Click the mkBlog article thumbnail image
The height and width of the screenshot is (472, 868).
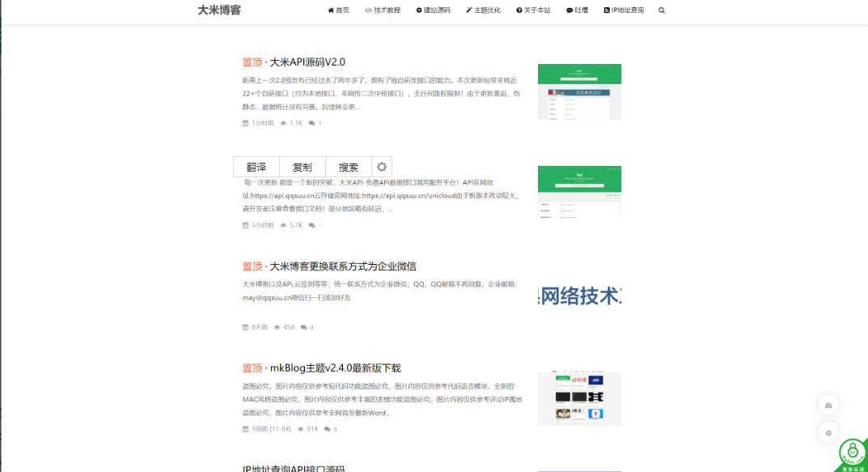(x=579, y=398)
